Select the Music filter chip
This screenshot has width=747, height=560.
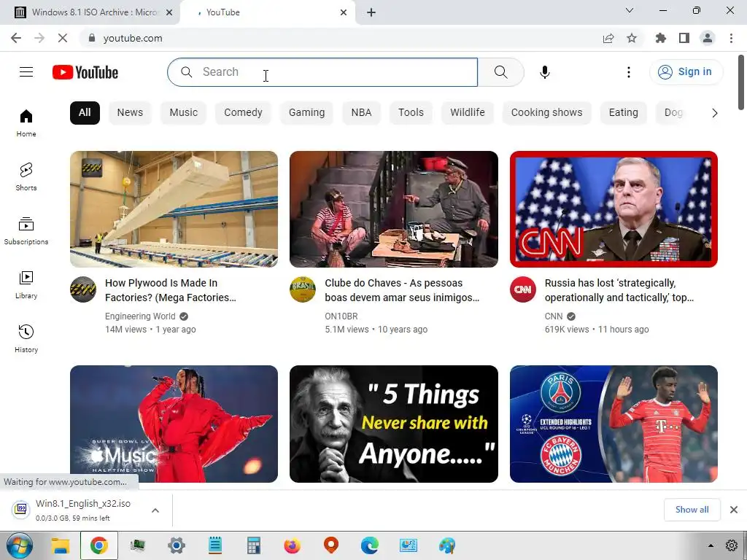pyautogui.click(x=183, y=113)
